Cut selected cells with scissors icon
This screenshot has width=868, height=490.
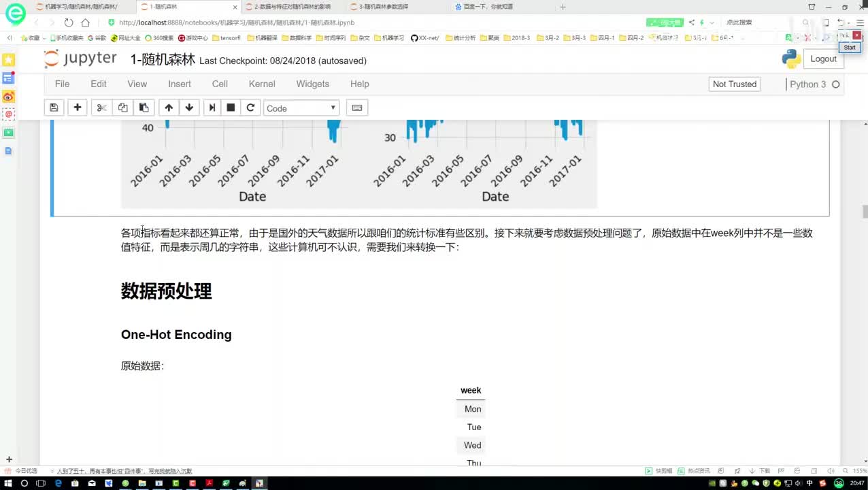pyautogui.click(x=101, y=108)
